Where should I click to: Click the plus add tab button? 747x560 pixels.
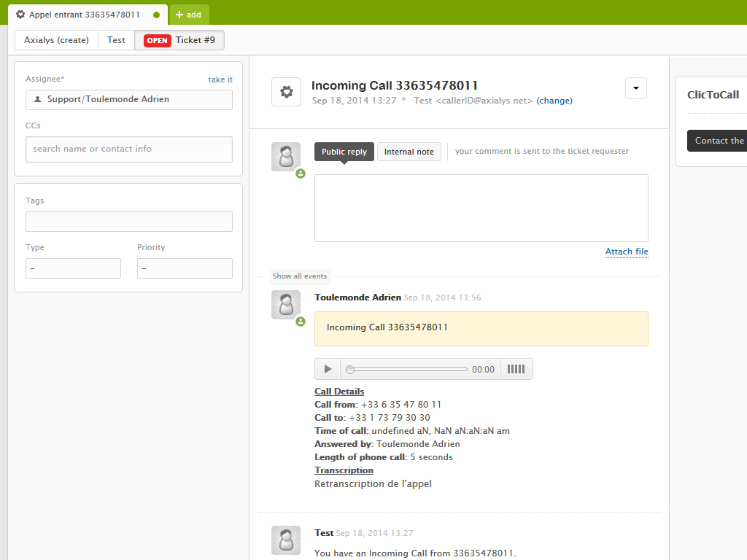pyautogui.click(x=189, y=15)
